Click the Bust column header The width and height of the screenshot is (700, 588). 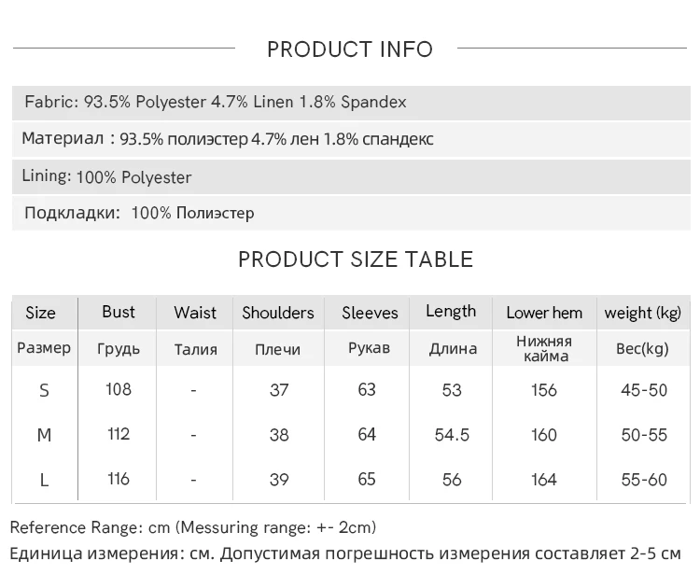119,312
